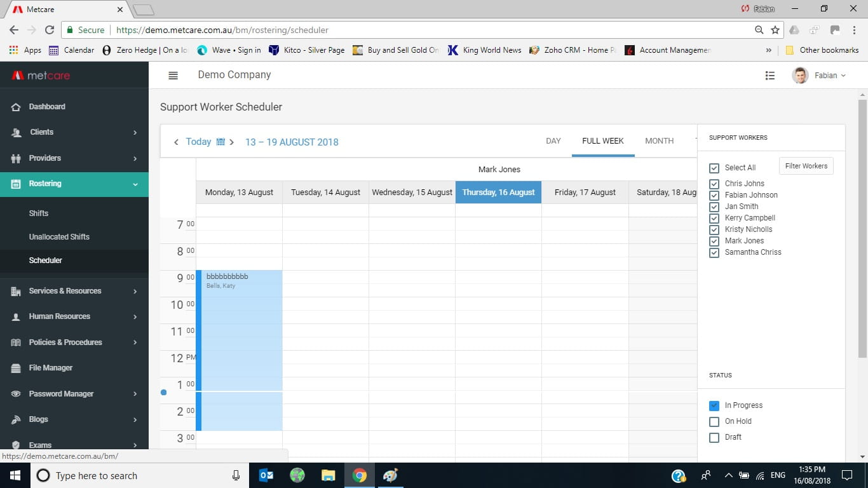Screen dimensions: 868x488
Task: Switch to DAY view tab
Action: (553, 141)
